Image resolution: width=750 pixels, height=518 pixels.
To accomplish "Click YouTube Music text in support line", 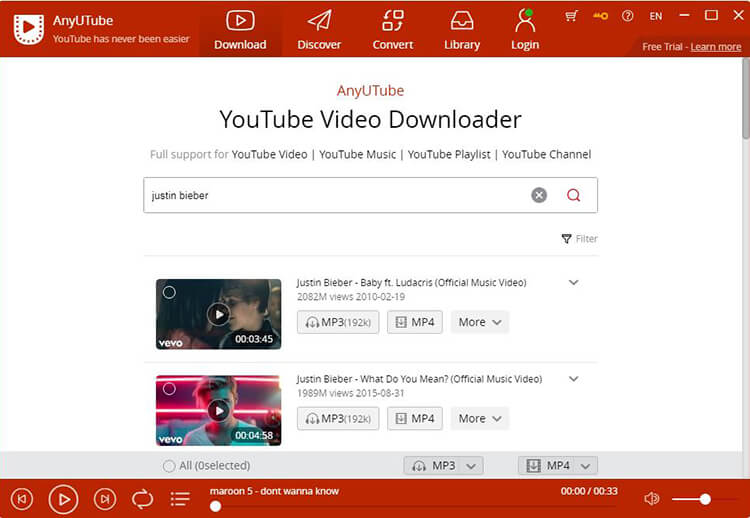I will [x=357, y=154].
